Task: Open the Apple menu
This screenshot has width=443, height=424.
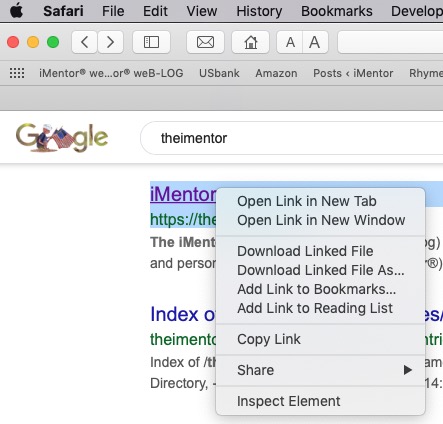Action: pyautogui.click(x=16, y=11)
